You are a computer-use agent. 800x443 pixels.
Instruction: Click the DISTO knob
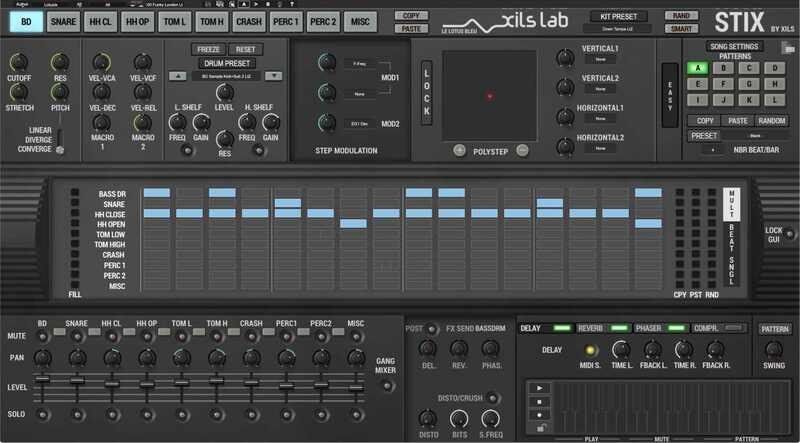point(429,419)
